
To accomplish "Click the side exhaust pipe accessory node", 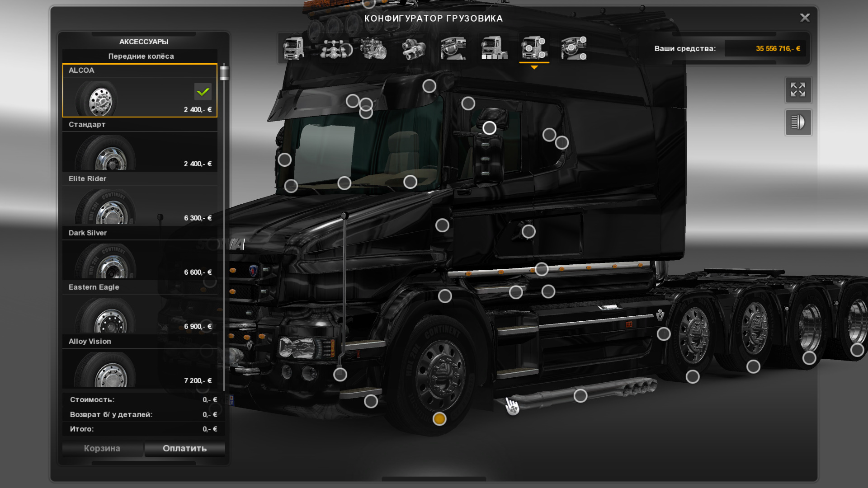I will (580, 396).
